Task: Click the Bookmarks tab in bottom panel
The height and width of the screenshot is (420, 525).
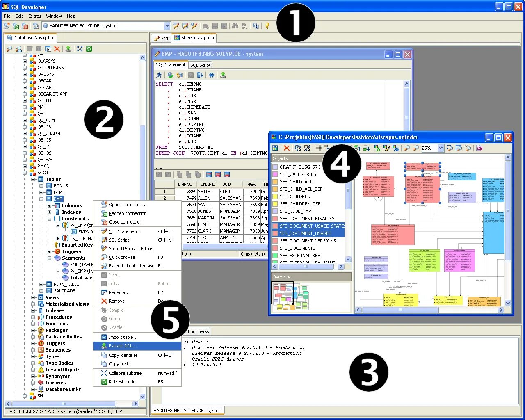Action: pos(199,331)
